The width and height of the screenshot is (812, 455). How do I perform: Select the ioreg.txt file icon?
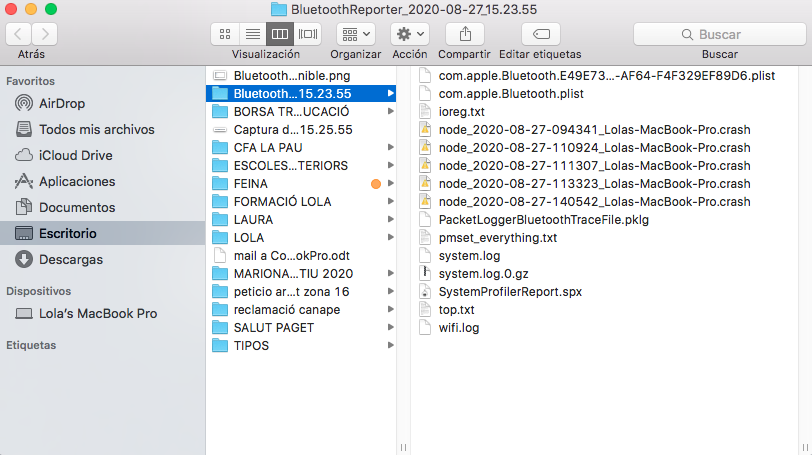[425, 111]
